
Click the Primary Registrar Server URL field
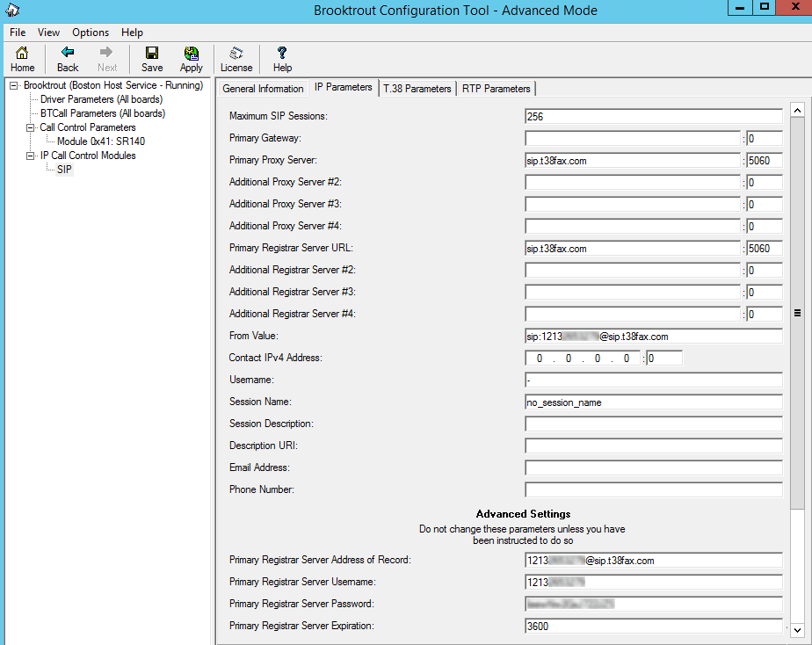point(633,249)
